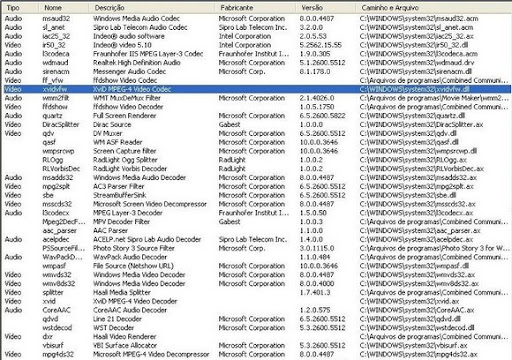This screenshot has width=512, height=360.
Task: Select the quartz Full Screen Renderer row
Action: tap(257, 116)
